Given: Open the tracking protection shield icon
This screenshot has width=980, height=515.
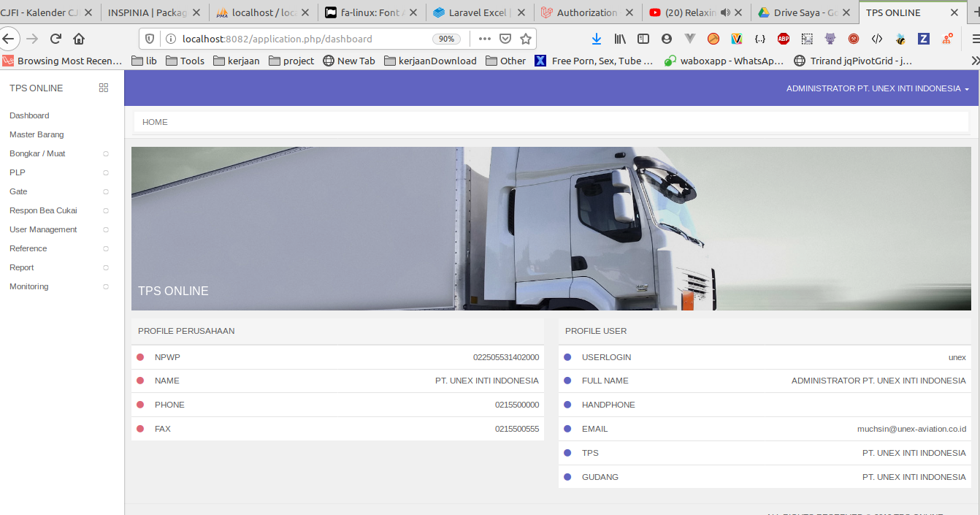Looking at the screenshot, I should [150, 39].
